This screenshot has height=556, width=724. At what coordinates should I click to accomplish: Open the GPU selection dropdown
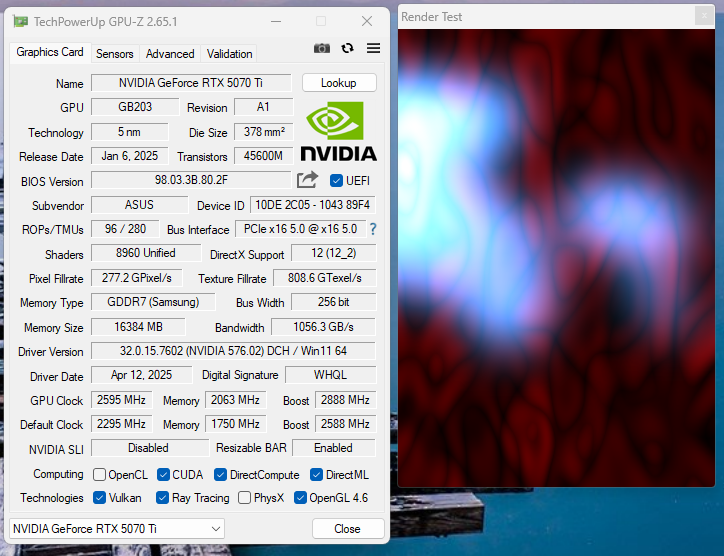[x=117, y=529]
